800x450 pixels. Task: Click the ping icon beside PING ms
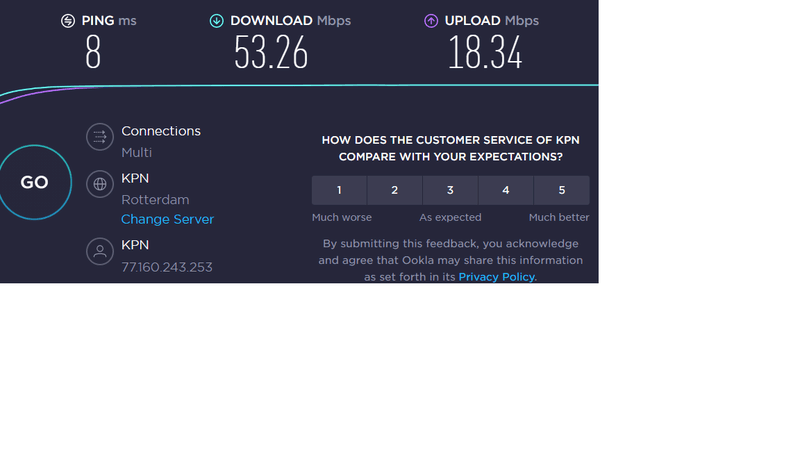[x=68, y=21]
